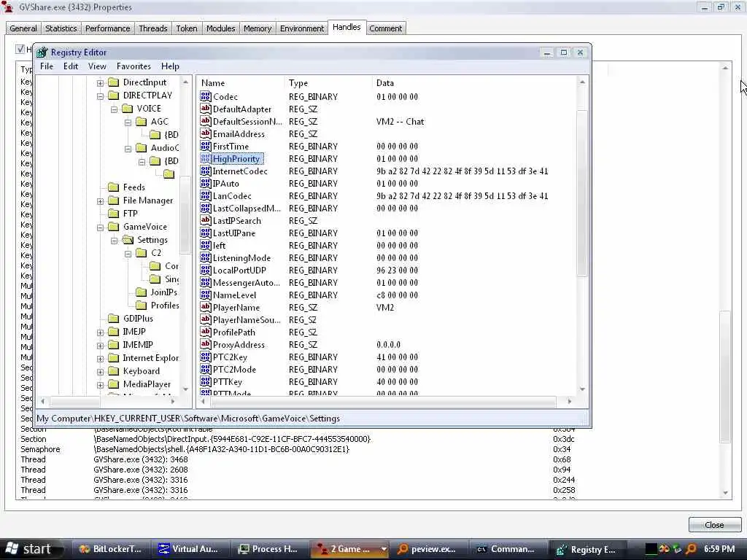Viewport: 747px width, 560px height.
Task: Click the DefaultAdapter string value icon
Action: tap(205, 109)
